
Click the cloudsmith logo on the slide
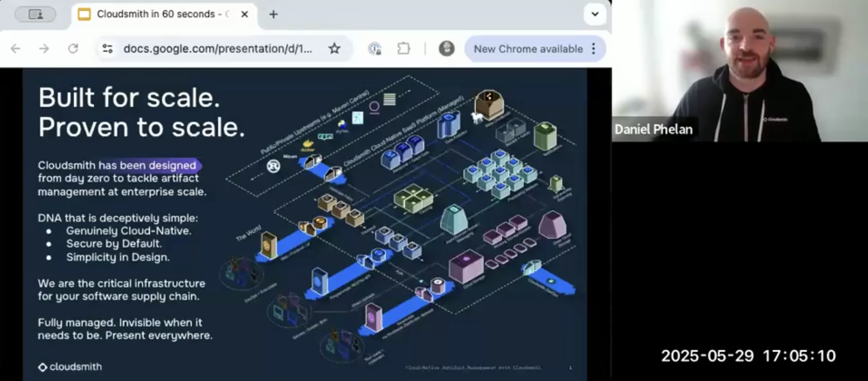(70, 367)
